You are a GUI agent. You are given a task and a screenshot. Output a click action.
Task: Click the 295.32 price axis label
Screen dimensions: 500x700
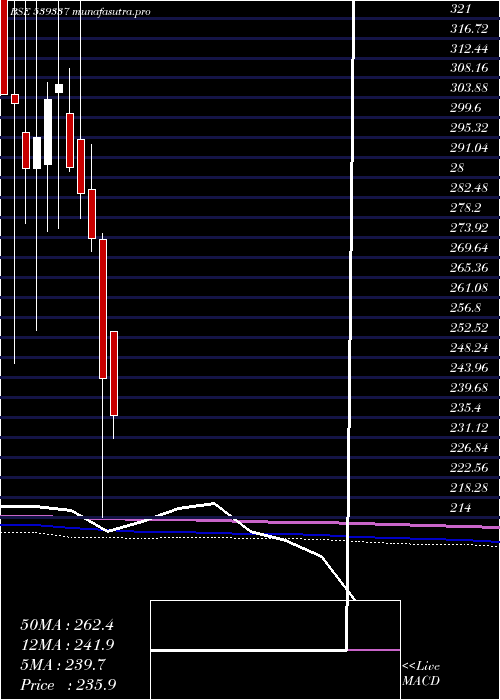[x=469, y=129]
